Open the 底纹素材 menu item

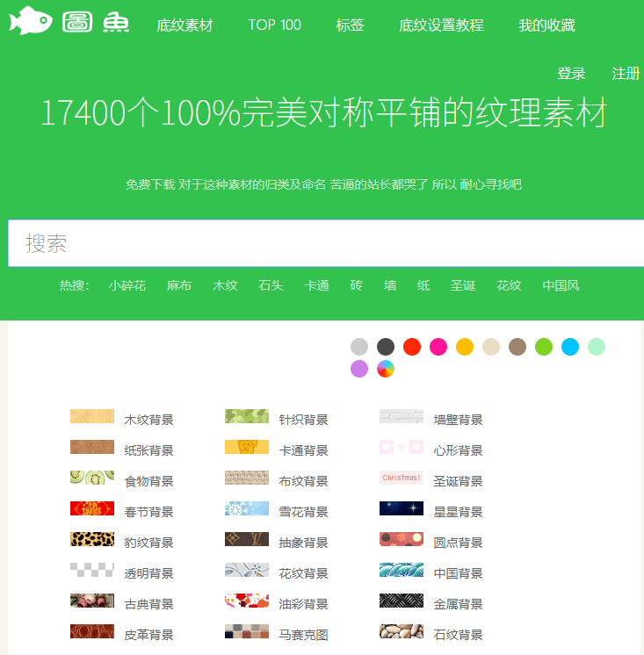pos(185,25)
